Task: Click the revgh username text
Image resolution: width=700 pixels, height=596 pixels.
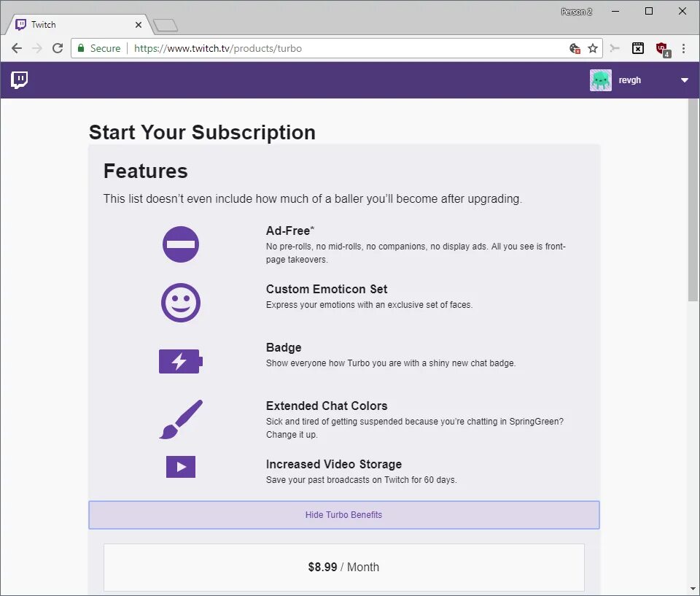Action: point(629,80)
